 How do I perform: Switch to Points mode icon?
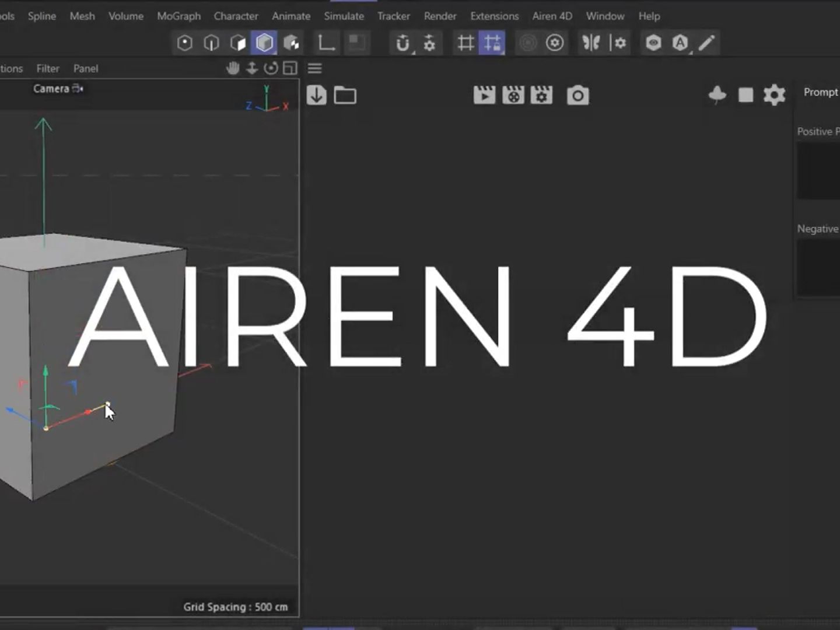[185, 43]
